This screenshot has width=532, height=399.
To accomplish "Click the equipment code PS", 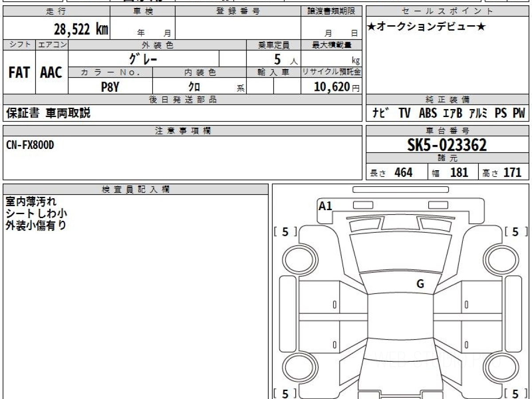I will click(501, 113).
